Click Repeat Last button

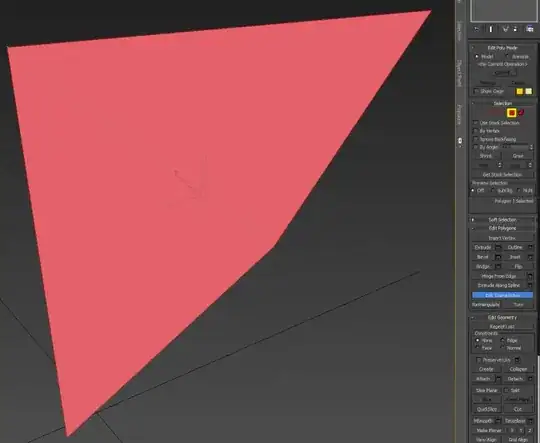click(x=502, y=326)
